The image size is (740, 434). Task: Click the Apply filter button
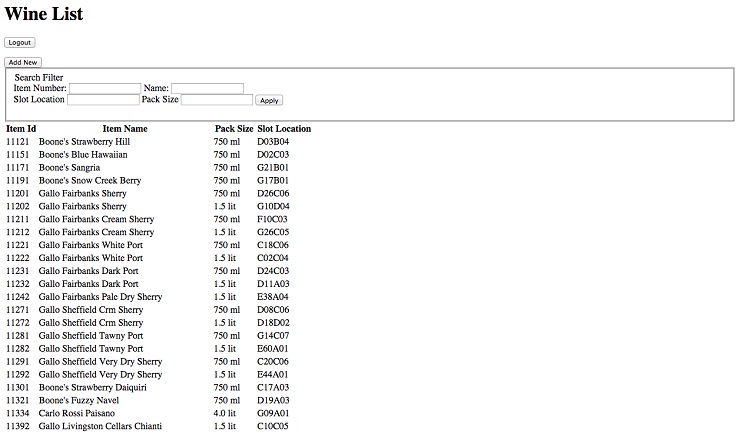pyautogui.click(x=269, y=100)
